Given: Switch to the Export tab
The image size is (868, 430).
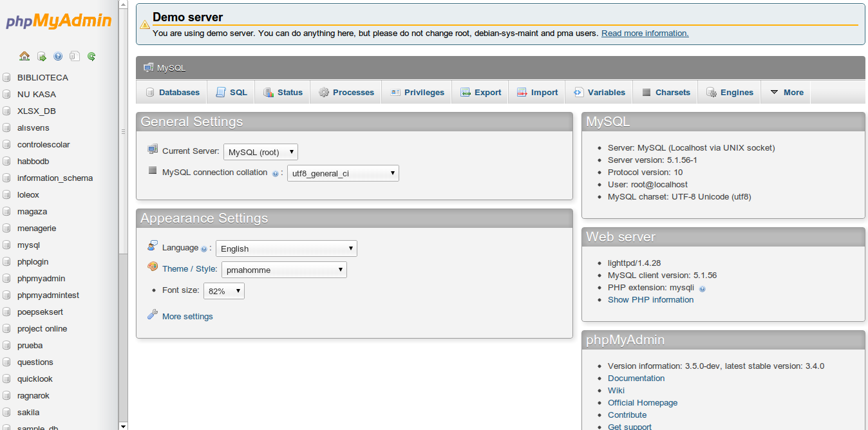Looking at the screenshot, I should point(480,92).
